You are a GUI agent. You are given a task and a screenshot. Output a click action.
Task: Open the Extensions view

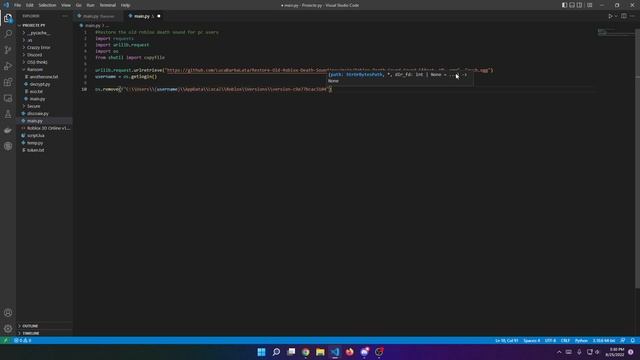8,82
